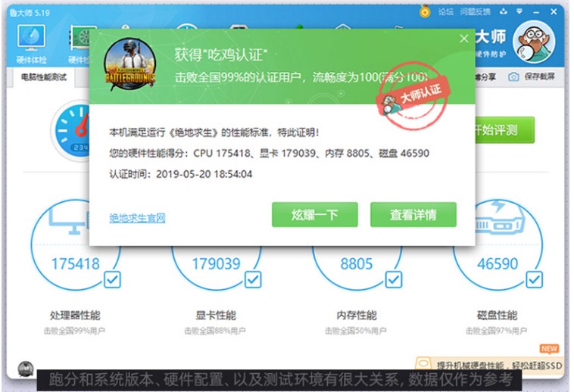This screenshot has height=392, width=574.
Task: Click the orange NEW badge
Action: (549, 348)
